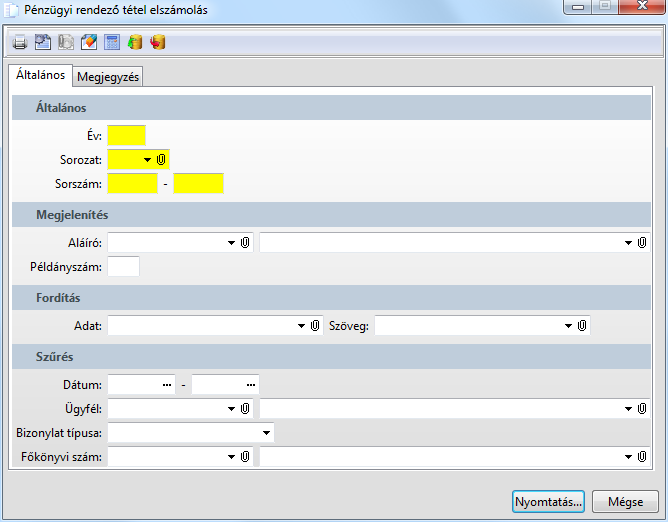
Task: Click the paperclip icon in Sorozat field
Action: click(x=161, y=160)
